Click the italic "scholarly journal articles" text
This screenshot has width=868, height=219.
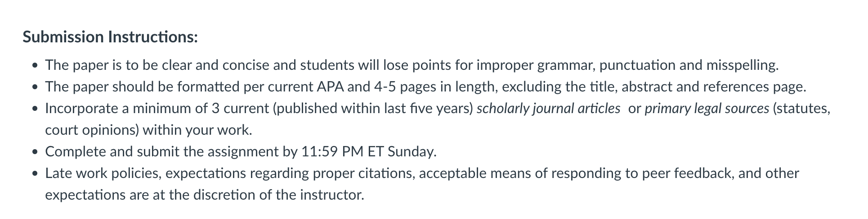[x=548, y=109]
